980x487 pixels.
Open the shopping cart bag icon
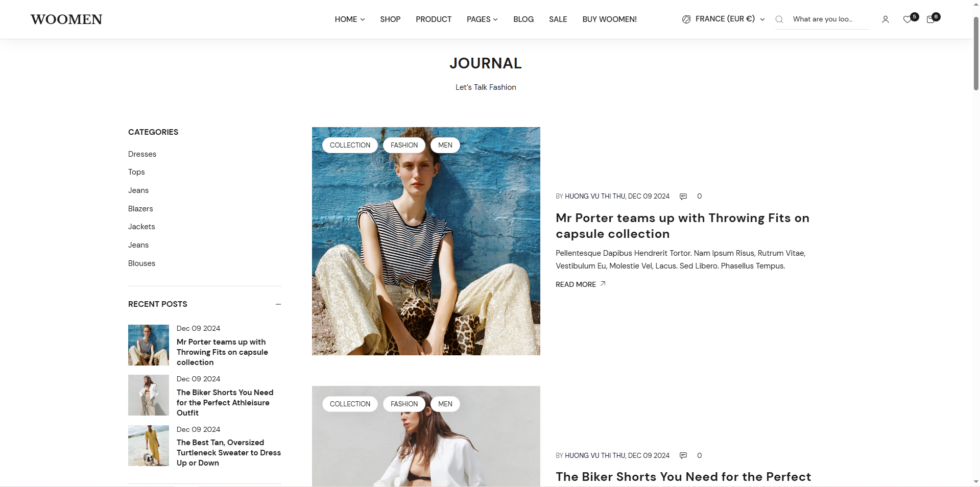click(x=930, y=19)
